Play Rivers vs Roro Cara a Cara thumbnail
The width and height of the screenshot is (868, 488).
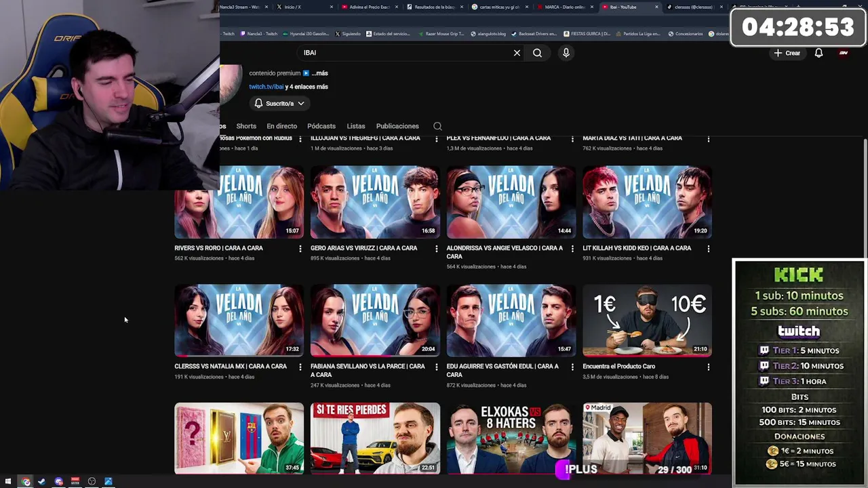click(x=239, y=202)
